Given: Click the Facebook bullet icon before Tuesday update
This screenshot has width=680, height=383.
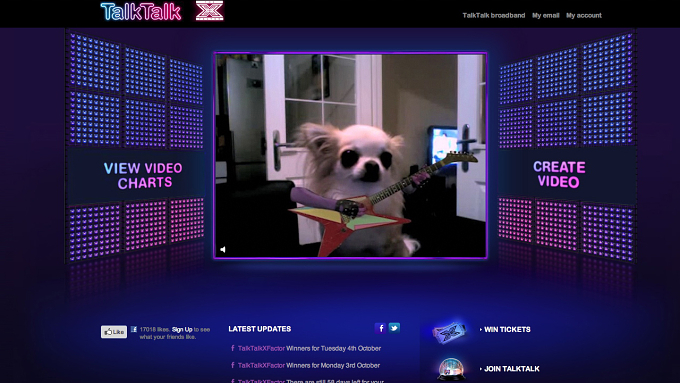Looking at the screenshot, I should [233, 348].
